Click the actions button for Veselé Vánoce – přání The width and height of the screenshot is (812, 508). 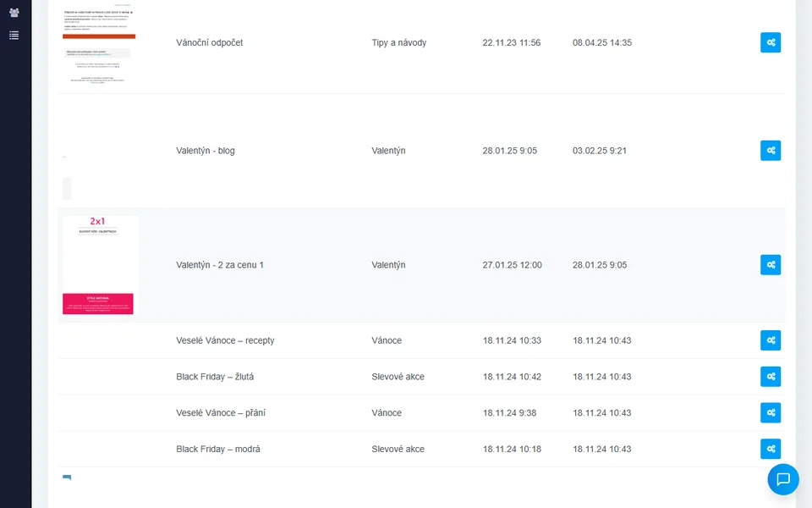tap(771, 413)
